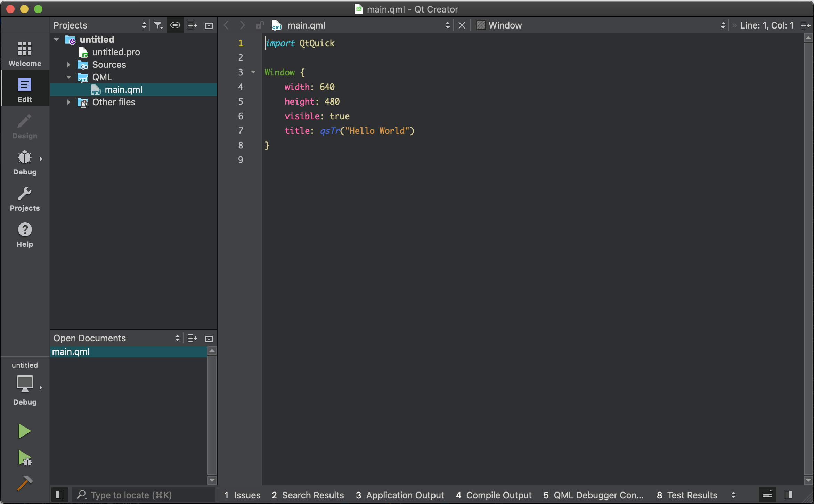Screen dimensions: 814x504
Task: Expand the Sources folder
Action: point(69,65)
